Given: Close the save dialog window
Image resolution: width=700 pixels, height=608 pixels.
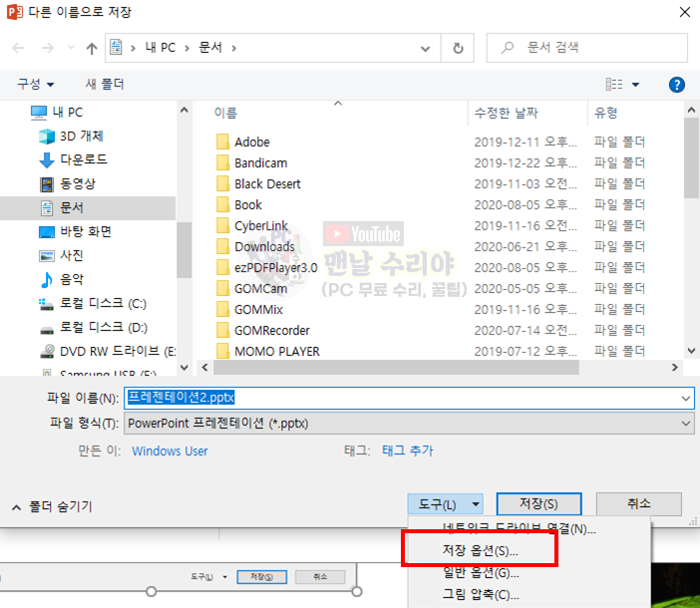Looking at the screenshot, I should pyautogui.click(x=685, y=12).
